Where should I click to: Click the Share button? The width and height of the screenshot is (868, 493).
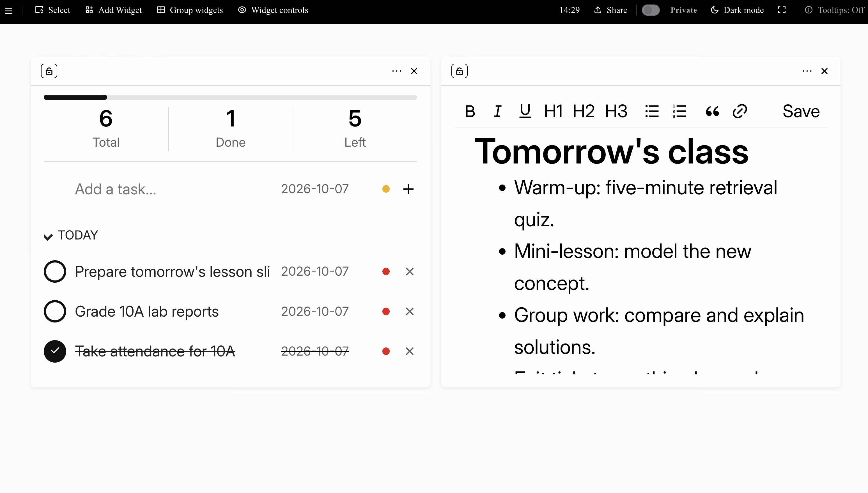click(x=611, y=10)
